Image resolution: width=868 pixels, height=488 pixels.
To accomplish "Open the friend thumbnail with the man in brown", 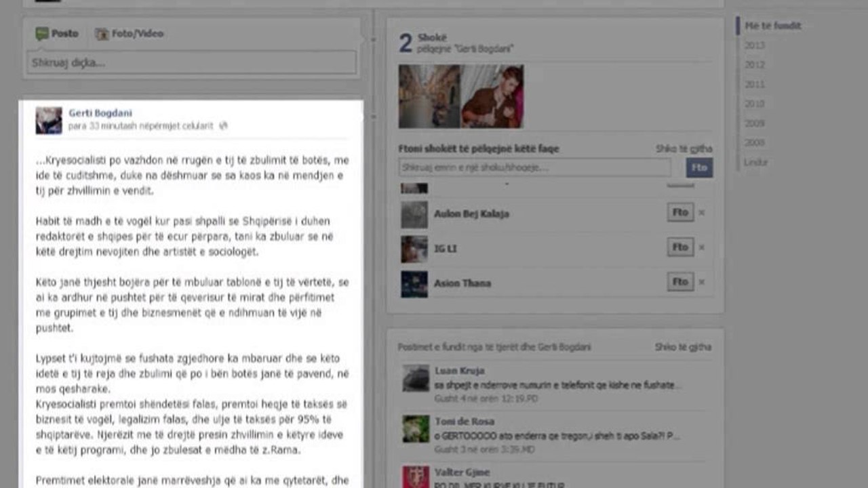I will tap(492, 96).
